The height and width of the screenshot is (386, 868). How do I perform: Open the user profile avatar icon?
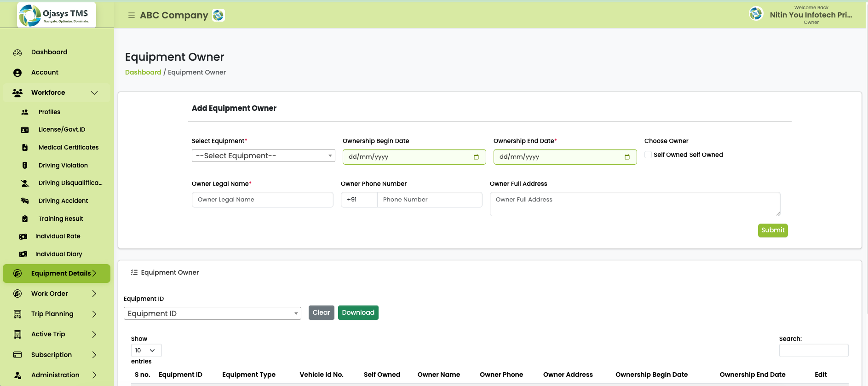tap(756, 14)
